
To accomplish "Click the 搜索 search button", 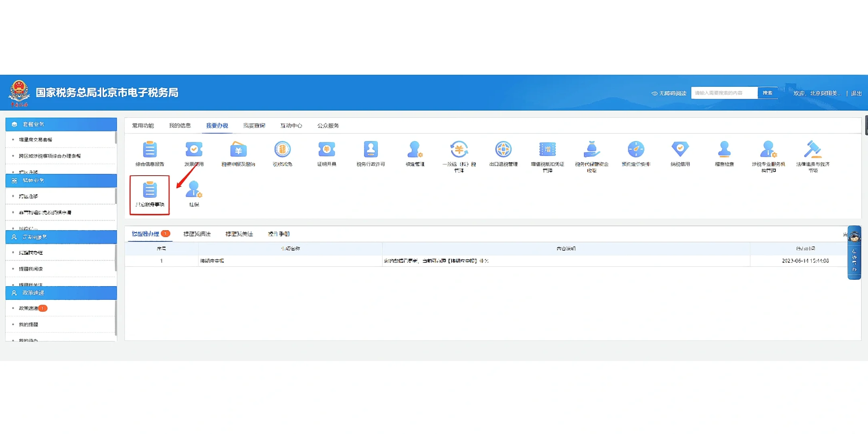I will pyautogui.click(x=767, y=93).
